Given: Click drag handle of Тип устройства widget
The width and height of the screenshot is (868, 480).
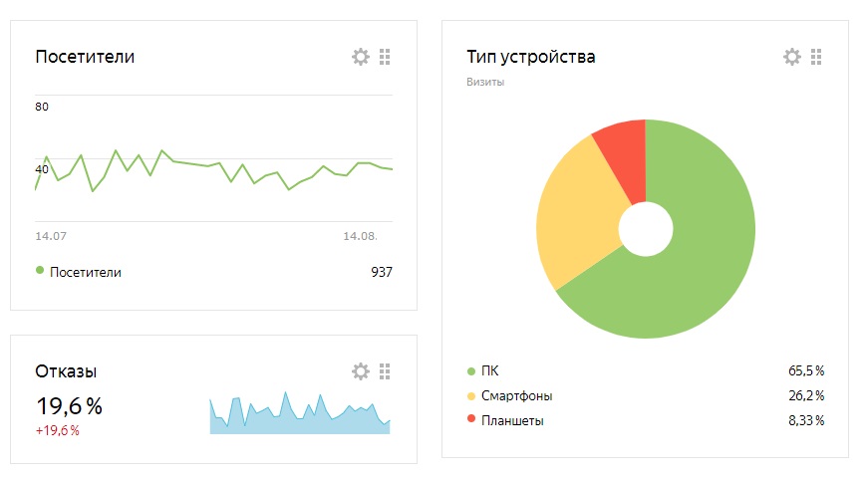Looking at the screenshot, I should [817, 57].
